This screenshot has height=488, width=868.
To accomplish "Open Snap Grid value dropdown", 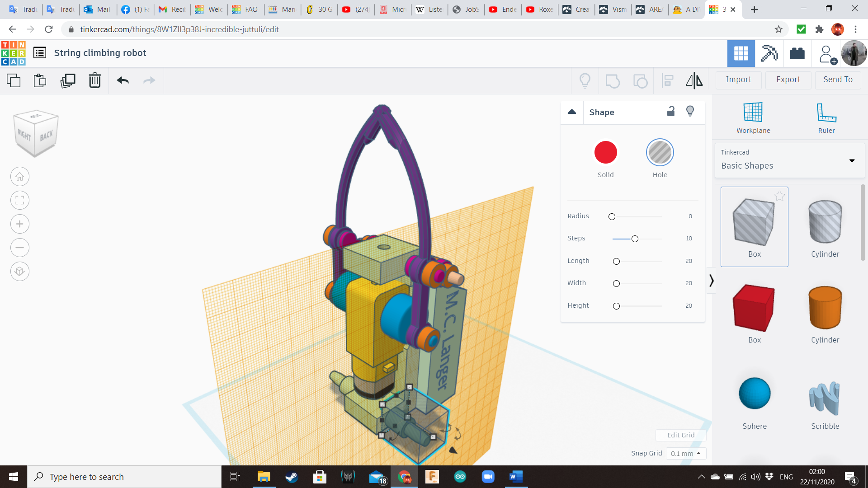I will point(686,453).
